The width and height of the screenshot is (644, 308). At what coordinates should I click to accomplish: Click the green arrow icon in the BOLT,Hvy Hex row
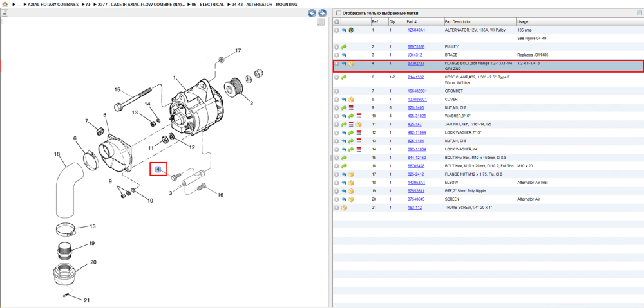(344, 158)
